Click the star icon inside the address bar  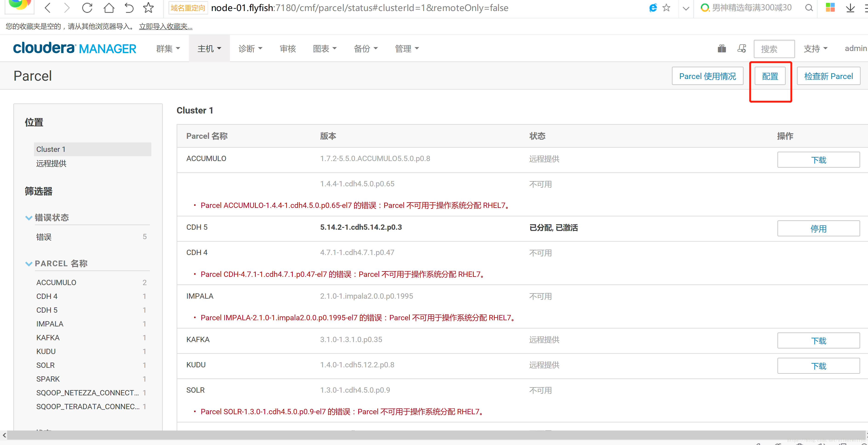666,8
